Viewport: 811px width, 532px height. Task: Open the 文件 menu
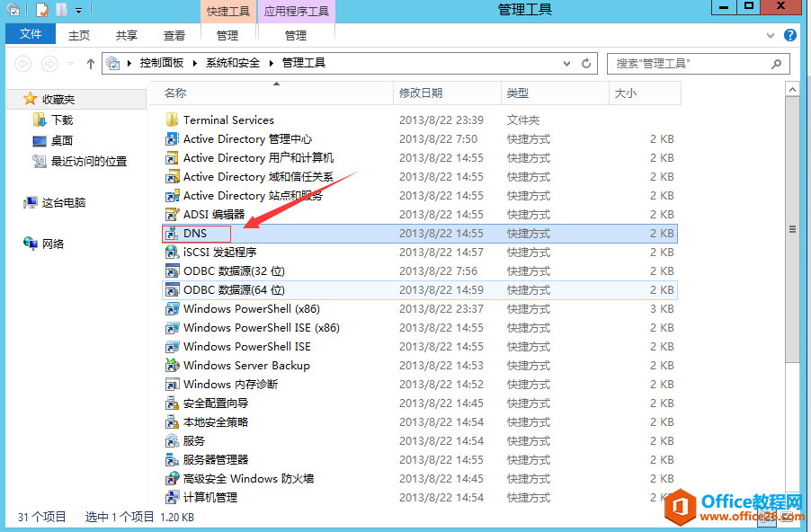[31, 34]
